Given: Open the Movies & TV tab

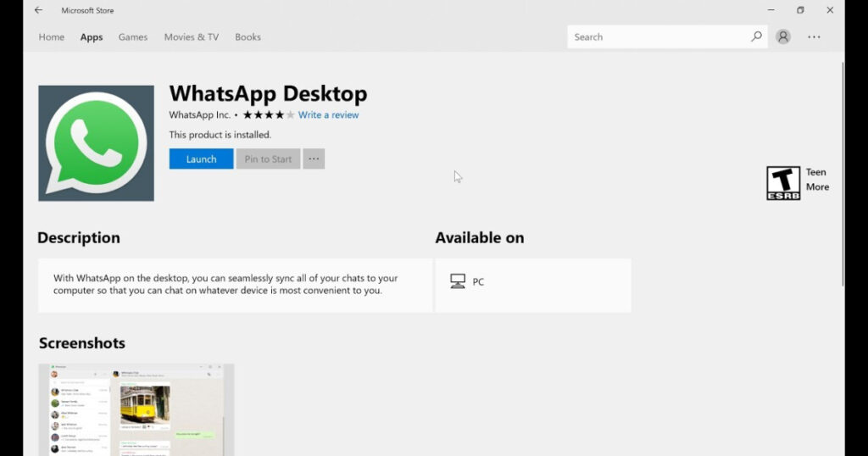Looking at the screenshot, I should [192, 37].
